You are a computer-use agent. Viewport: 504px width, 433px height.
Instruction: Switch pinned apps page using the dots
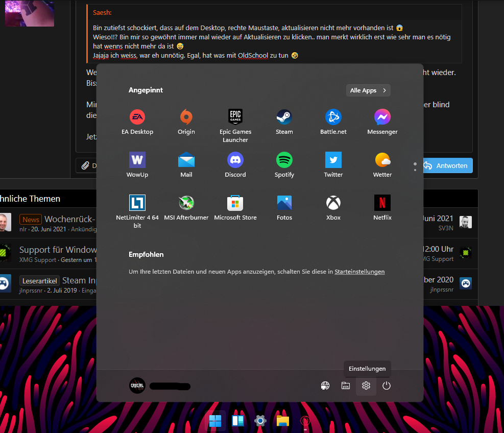415,166
